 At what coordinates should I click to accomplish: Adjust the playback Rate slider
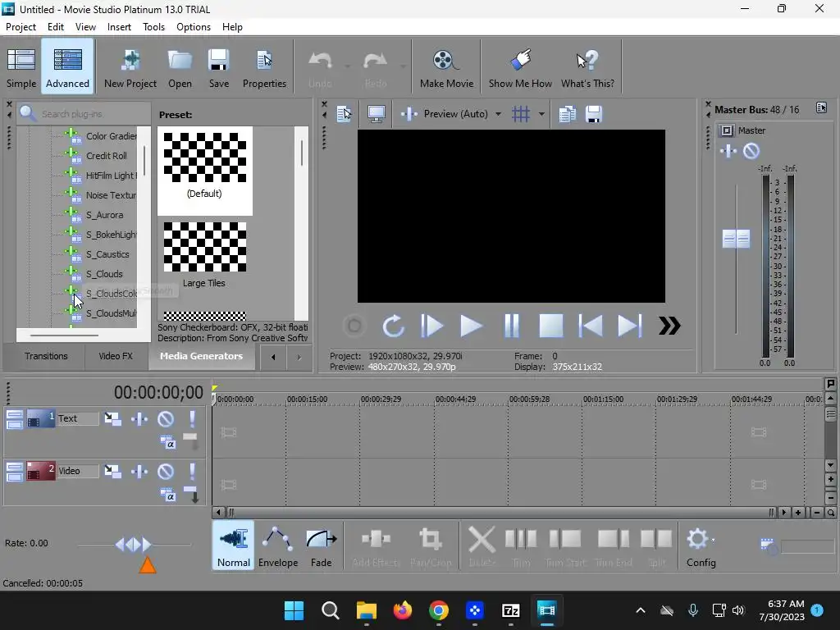134,545
